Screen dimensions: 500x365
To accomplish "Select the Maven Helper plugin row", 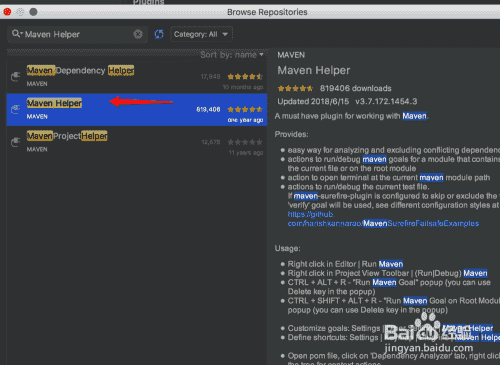I will coord(137,110).
